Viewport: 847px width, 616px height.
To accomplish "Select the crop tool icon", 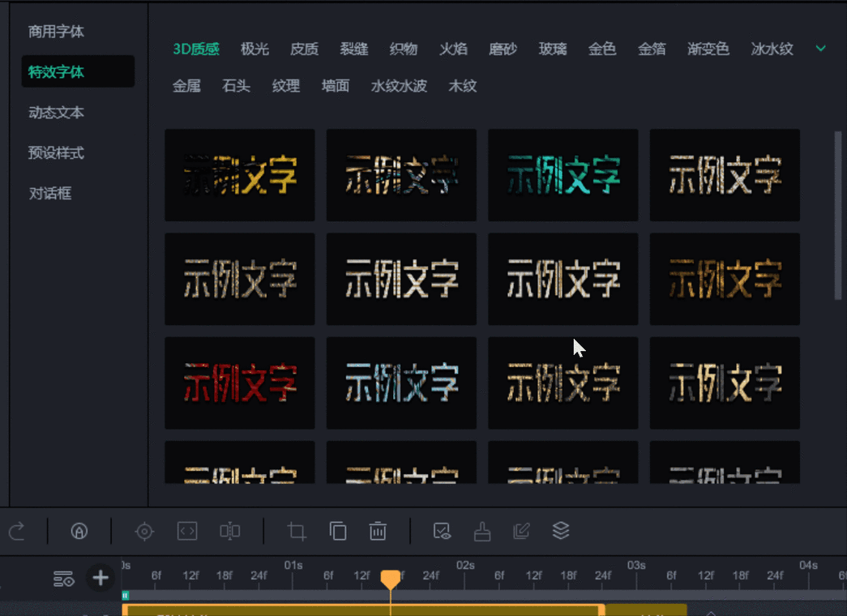I will pyautogui.click(x=295, y=531).
